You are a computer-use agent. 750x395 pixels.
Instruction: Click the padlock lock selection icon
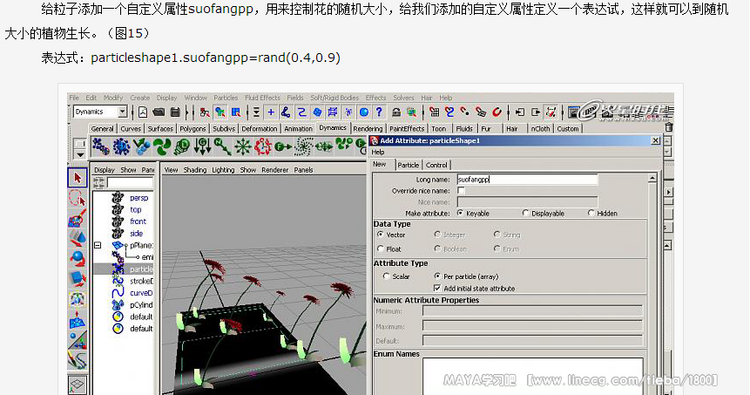tap(397, 112)
